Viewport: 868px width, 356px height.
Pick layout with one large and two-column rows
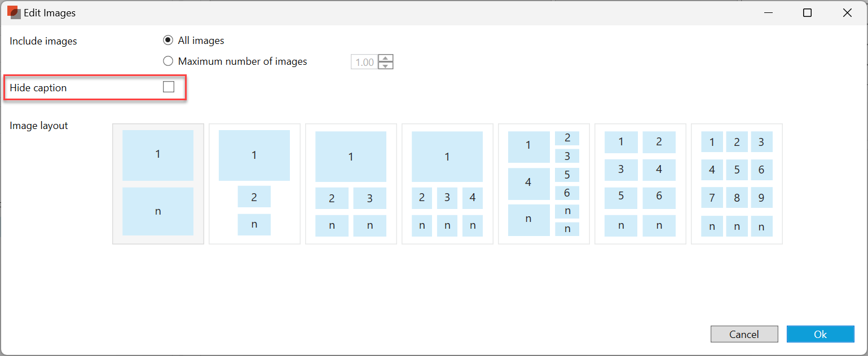coord(351,184)
